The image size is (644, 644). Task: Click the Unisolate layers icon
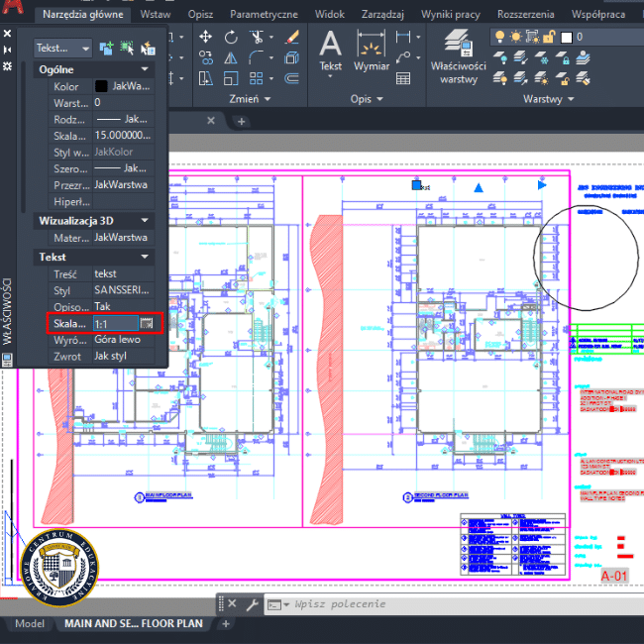(521, 78)
